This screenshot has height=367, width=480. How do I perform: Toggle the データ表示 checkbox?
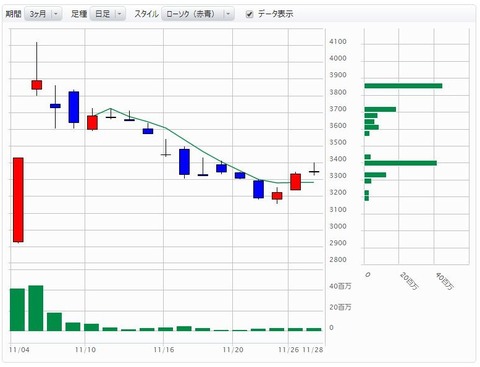click(249, 14)
